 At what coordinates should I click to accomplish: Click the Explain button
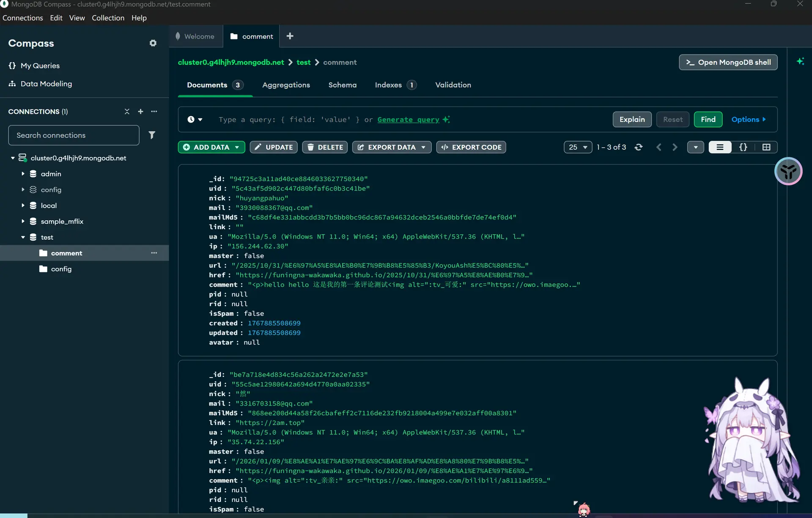pos(632,120)
